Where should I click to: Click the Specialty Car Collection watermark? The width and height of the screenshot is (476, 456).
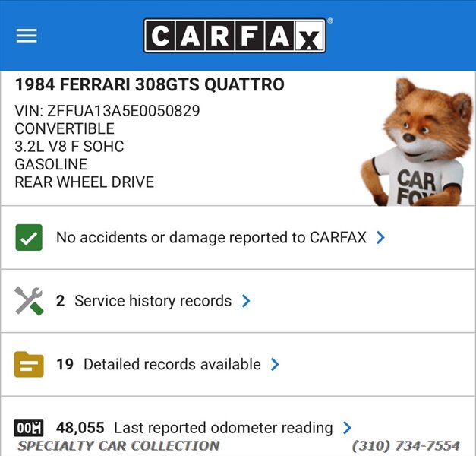(x=118, y=446)
